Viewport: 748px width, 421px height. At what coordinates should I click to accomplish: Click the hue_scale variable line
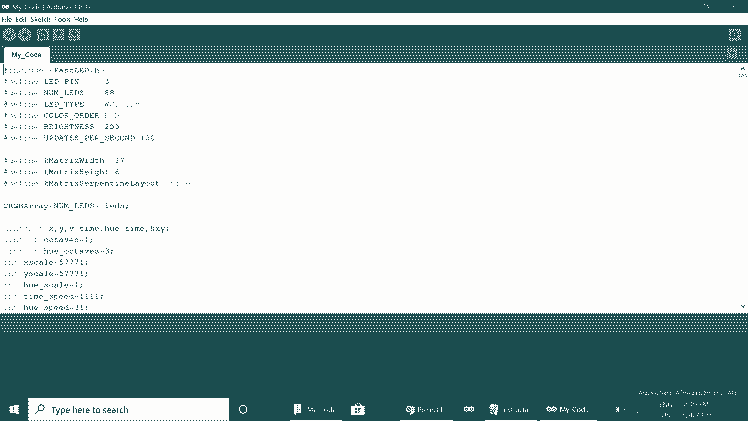43,285
